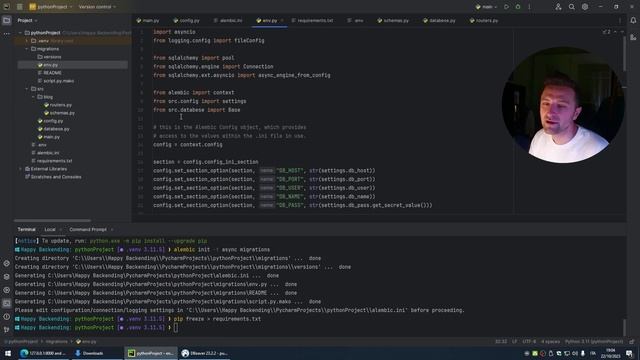Screen dimensions: 640x360
Task: Open Code With Me user icon
Action: coord(558,7)
